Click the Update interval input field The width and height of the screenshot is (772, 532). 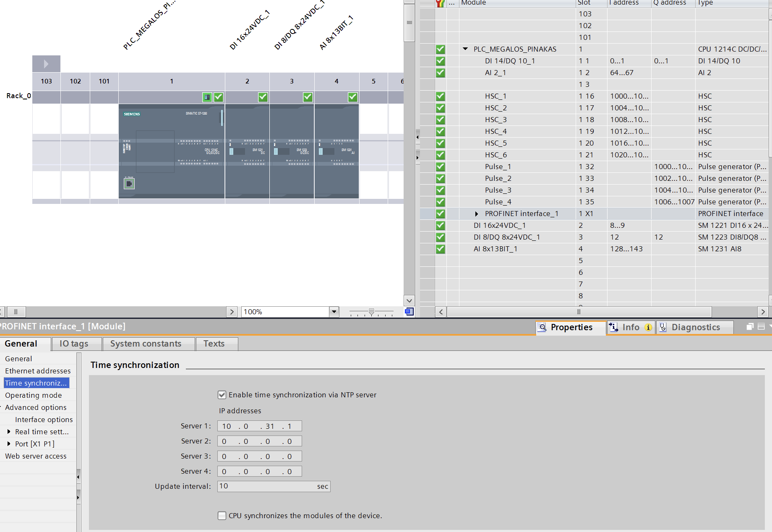(266, 486)
